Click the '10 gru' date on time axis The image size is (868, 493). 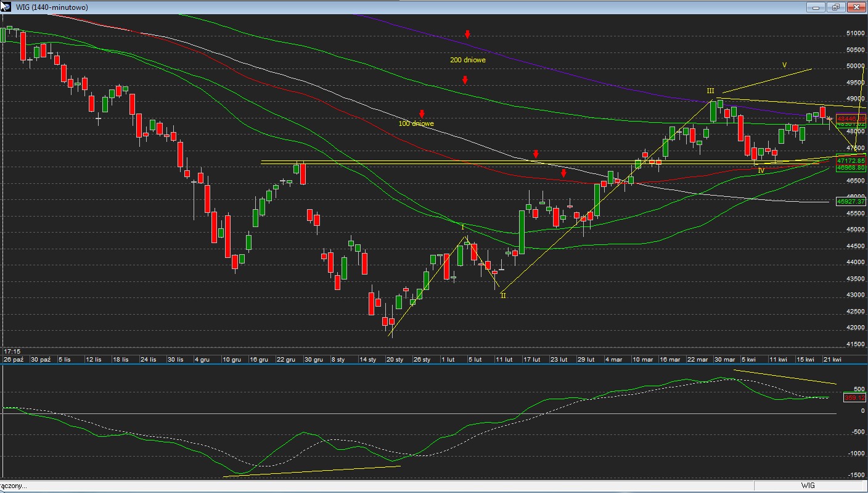232,359
